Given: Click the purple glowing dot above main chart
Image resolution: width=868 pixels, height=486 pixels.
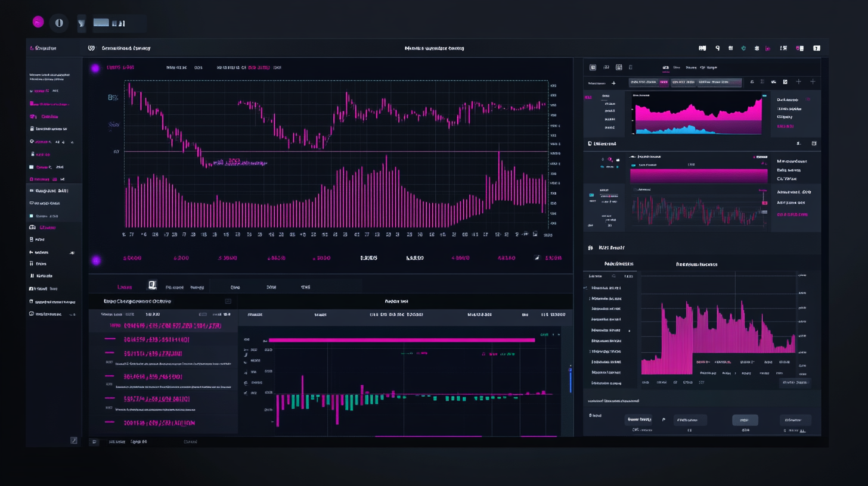Looking at the screenshot, I should [95, 68].
